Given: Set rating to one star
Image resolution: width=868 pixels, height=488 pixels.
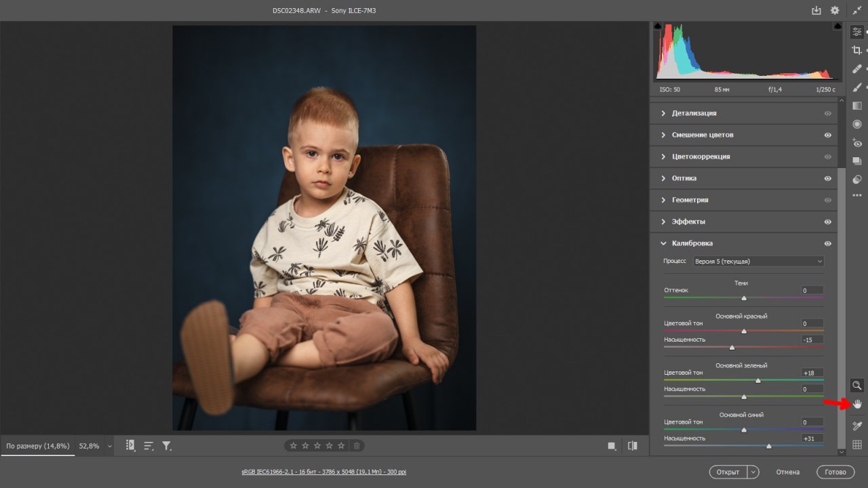Looking at the screenshot, I should pos(293,446).
